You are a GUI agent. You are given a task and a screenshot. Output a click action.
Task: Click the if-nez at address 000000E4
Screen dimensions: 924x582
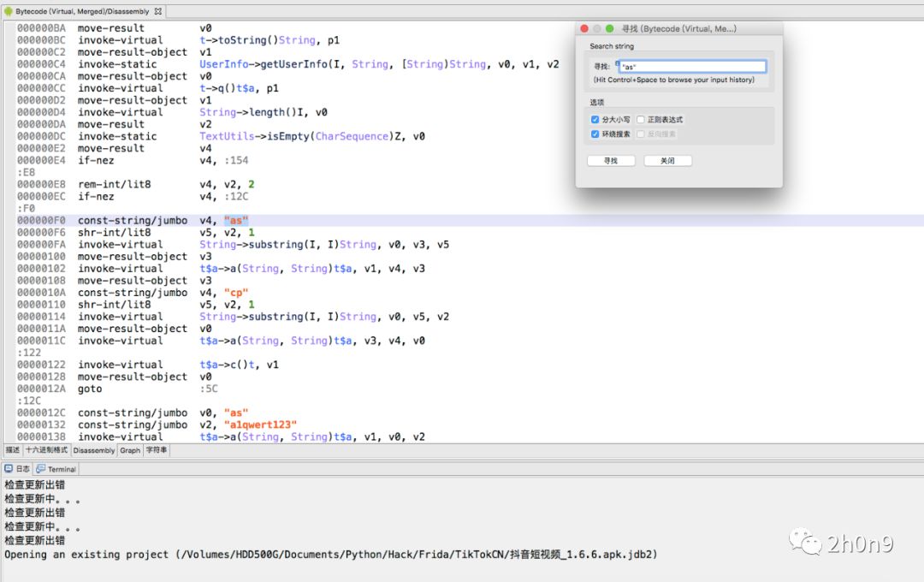96,160
